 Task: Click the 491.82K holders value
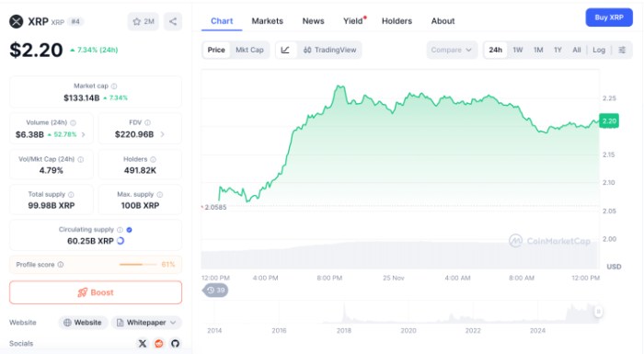[x=140, y=170]
